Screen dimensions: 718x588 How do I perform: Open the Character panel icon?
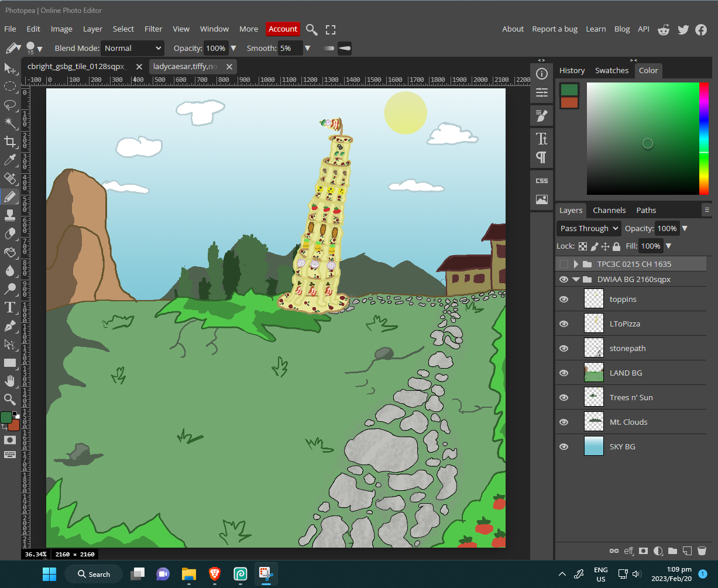[542, 139]
